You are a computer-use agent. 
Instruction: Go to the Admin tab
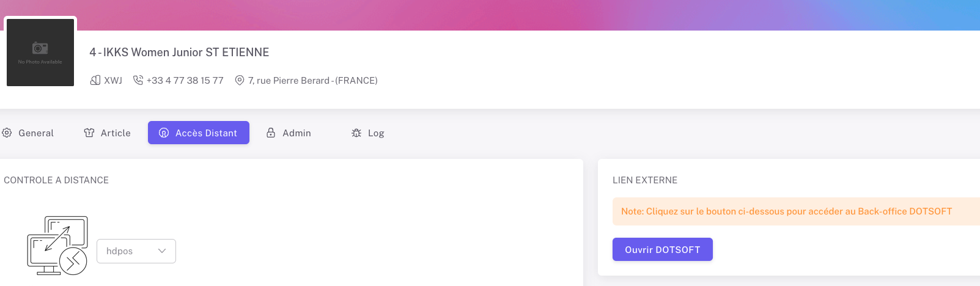pos(297,133)
